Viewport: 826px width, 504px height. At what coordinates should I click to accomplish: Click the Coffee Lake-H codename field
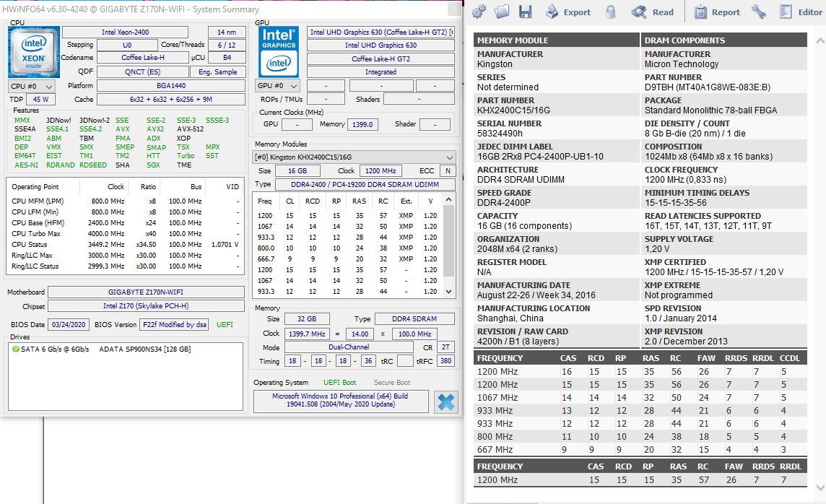tap(143, 58)
